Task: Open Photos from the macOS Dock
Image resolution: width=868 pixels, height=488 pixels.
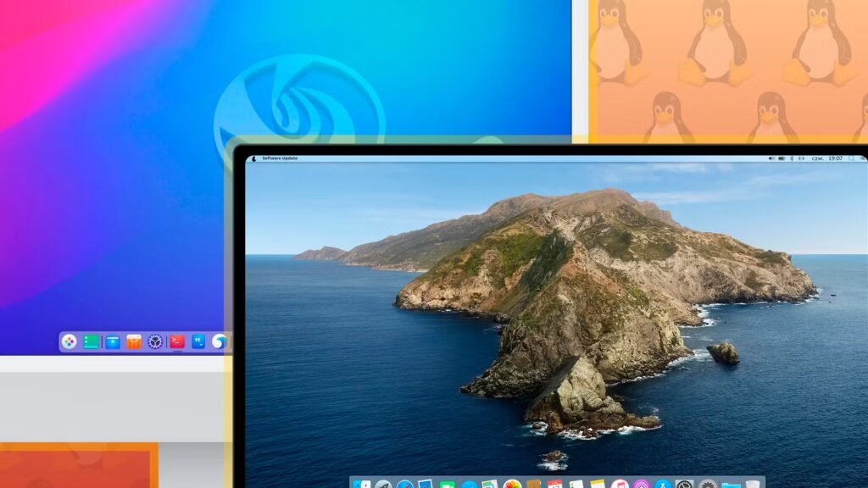Action: click(513, 483)
